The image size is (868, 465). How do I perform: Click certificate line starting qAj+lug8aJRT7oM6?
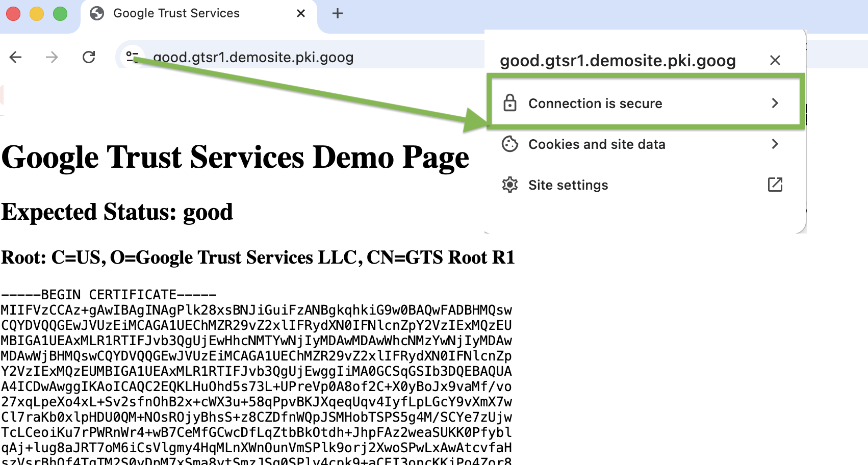257,448
